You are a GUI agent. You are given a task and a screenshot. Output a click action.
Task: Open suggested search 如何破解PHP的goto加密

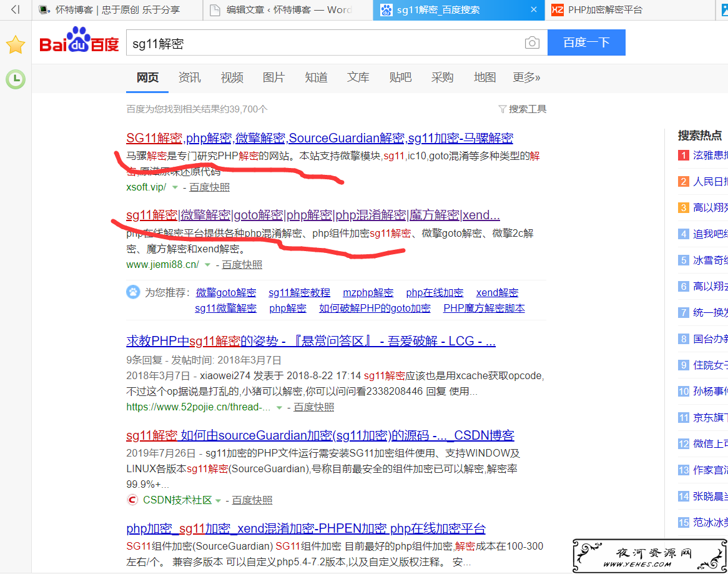point(375,309)
